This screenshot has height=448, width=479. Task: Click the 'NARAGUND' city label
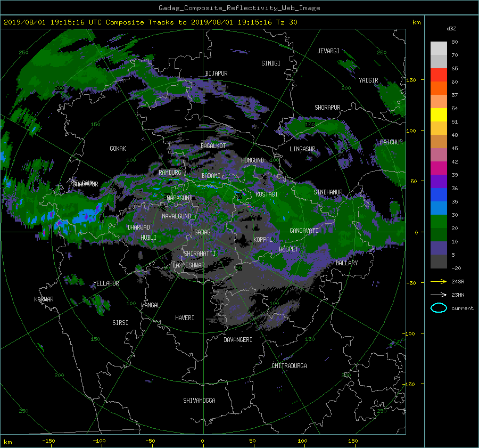click(180, 198)
